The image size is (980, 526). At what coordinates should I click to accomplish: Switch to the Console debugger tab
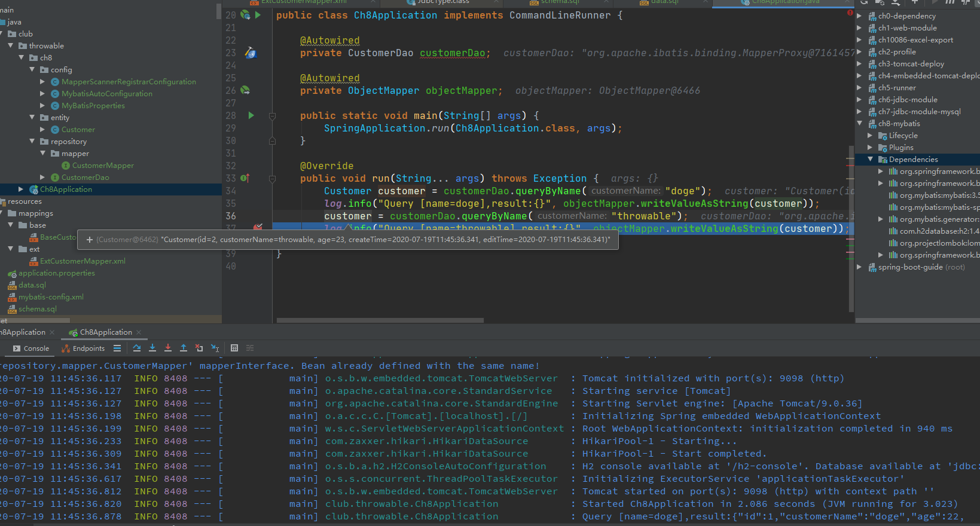(31, 348)
